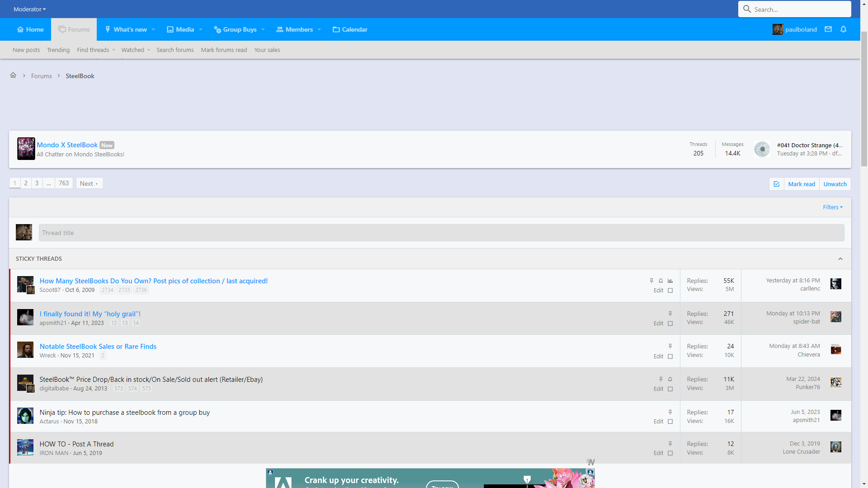Viewport: 868px width, 488px height.
Task: Tick checkbox for Price Drop alert thread
Action: point(670,389)
